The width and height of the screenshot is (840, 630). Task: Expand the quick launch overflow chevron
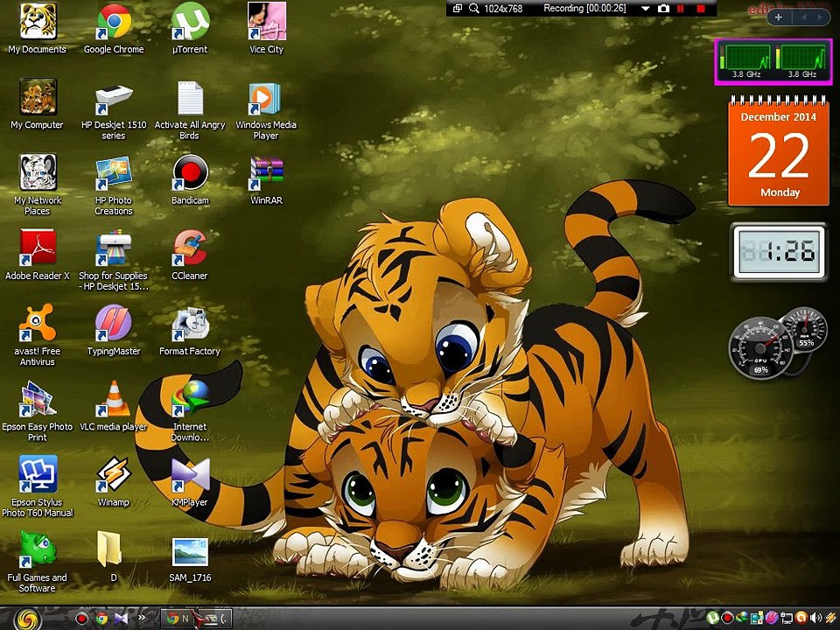(x=142, y=617)
